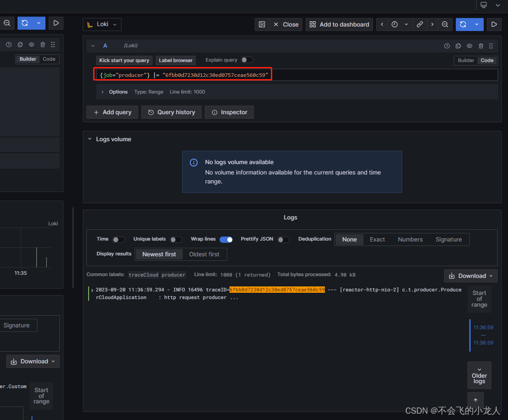The height and width of the screenshot is (420, 508).
Task: Open the time range picker clock icon
Action: [x=395, y=24]
